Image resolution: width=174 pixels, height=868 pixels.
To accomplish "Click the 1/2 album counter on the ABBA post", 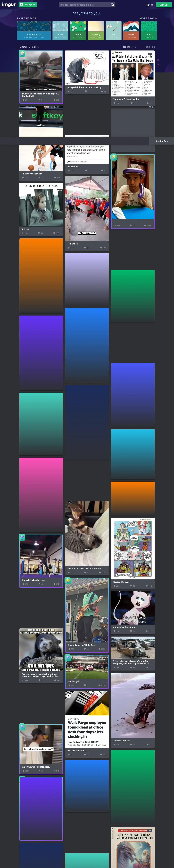I will [150, 54].
